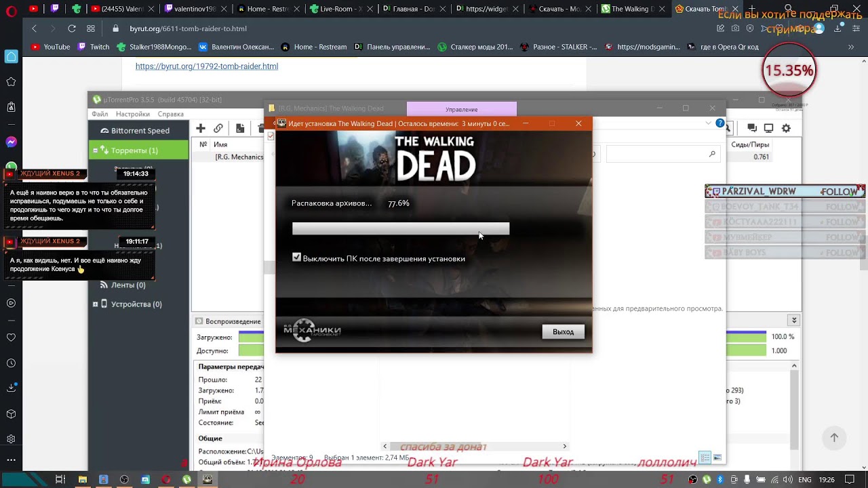
Task: Open the Opera sidebar bookmarks star icon
Action: [x=11, y=82]
